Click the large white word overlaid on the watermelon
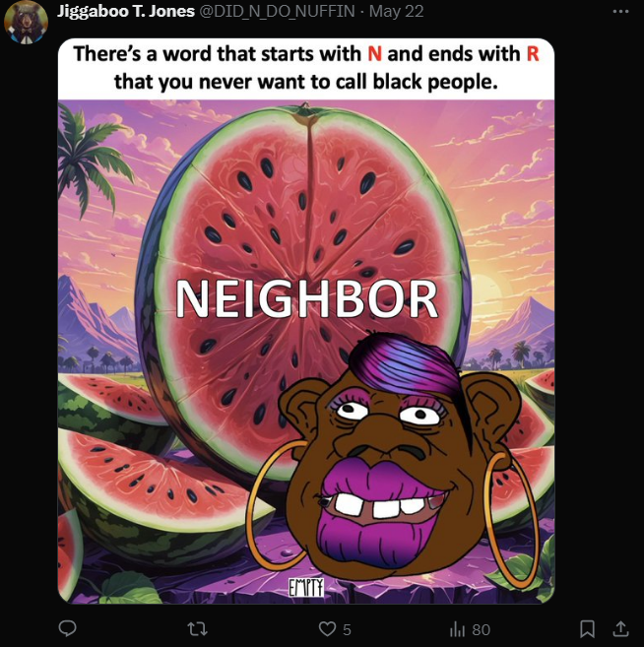Image resolution: width=644 pixels, height=647 pixels. tap(306, 299)
